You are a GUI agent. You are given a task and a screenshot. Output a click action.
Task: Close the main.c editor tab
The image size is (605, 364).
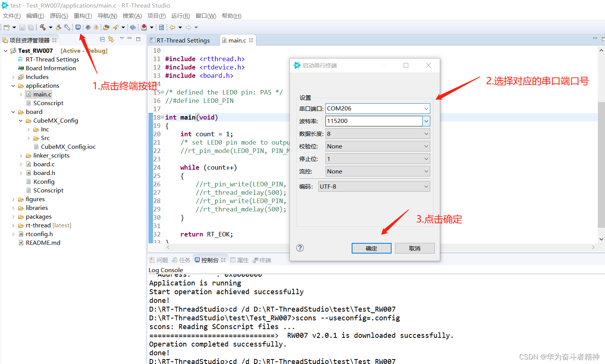[251, 40]
